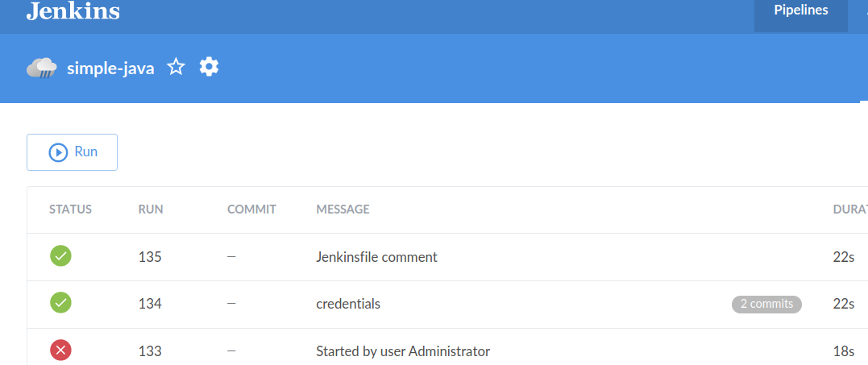Click the MESSAGE column header
Image resolution: width=868 pixels, height=365 pixels.
[x=343, y=209]
